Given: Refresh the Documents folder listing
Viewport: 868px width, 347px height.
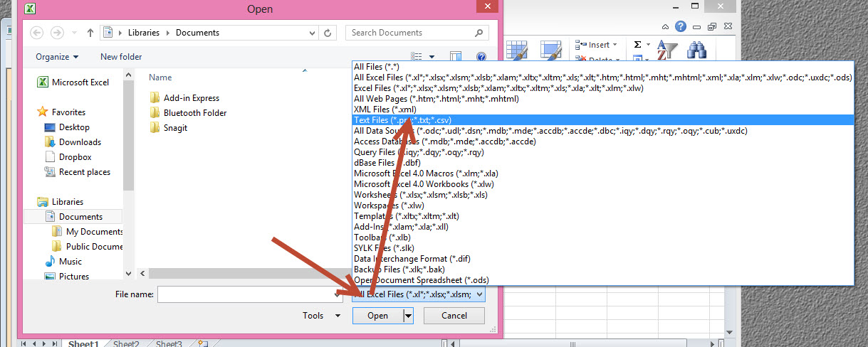Looking at the screenshot, I should click(328, 33).
